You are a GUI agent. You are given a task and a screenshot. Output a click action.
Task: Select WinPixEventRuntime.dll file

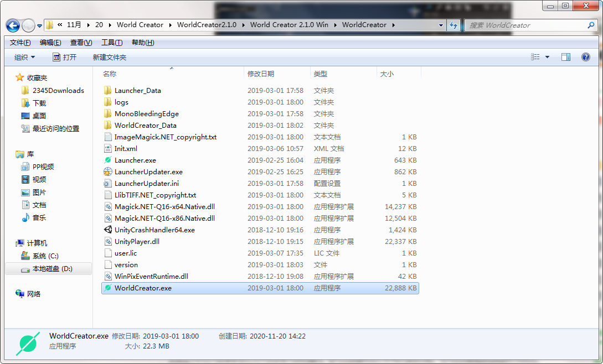click(152, 277)
